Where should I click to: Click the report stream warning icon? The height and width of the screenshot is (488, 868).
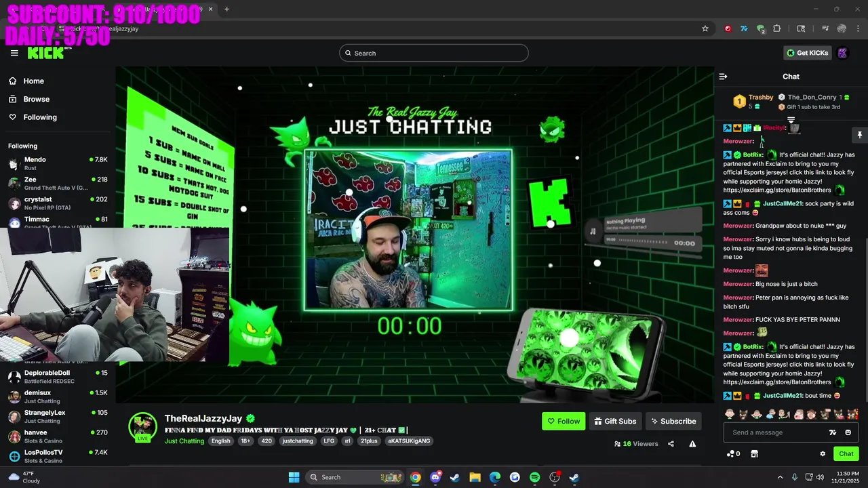point(692,444)
